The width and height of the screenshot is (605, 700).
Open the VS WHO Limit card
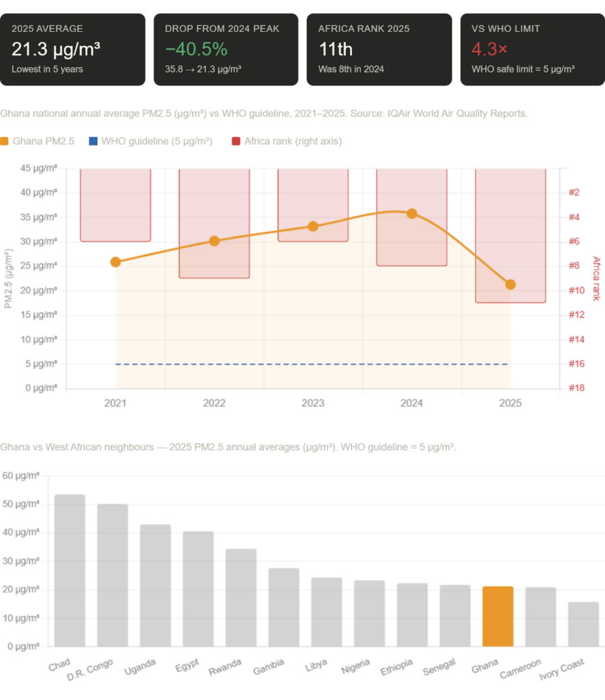532,49
